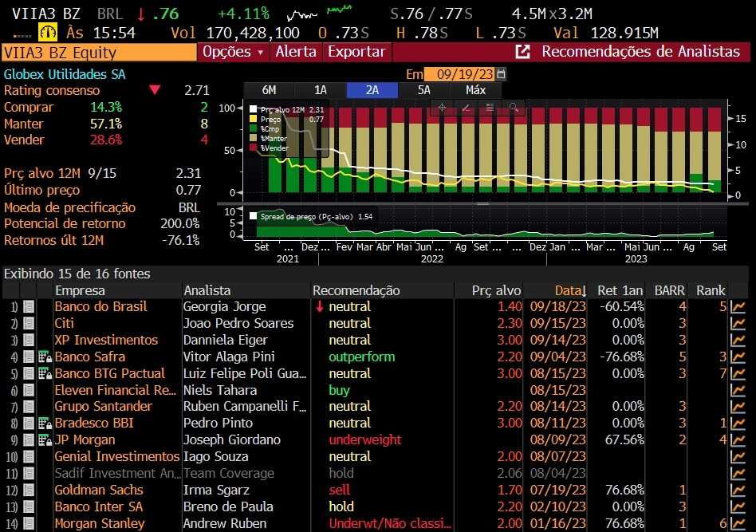Switch chart range to 1A
This screenshot has height=532, width=756.
click(x=321, y=90)
